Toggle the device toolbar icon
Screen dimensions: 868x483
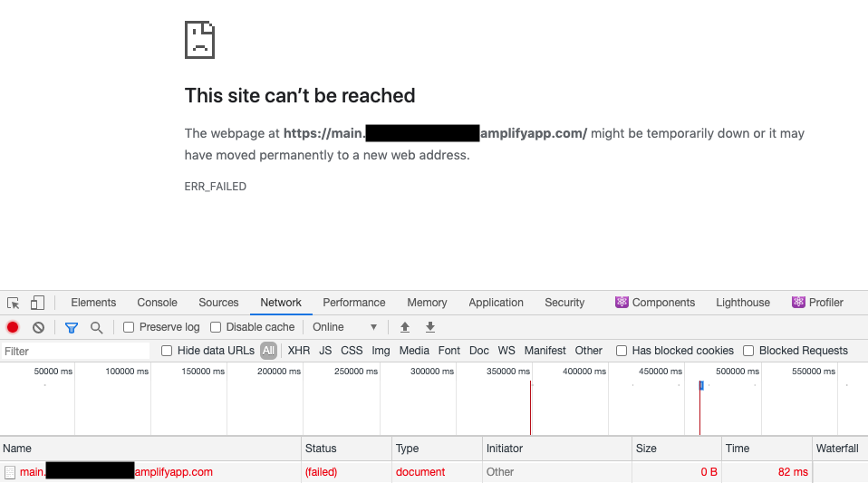click(x=37, y=303)
